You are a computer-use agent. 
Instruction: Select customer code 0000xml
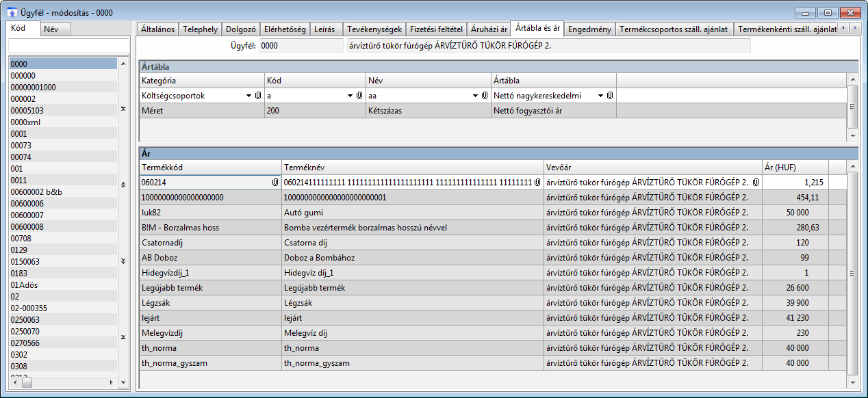63,122
